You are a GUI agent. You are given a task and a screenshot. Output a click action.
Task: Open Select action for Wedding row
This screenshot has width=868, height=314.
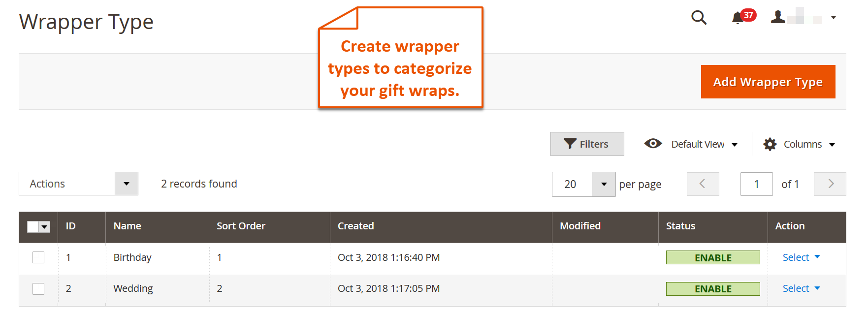pos(801,288)
